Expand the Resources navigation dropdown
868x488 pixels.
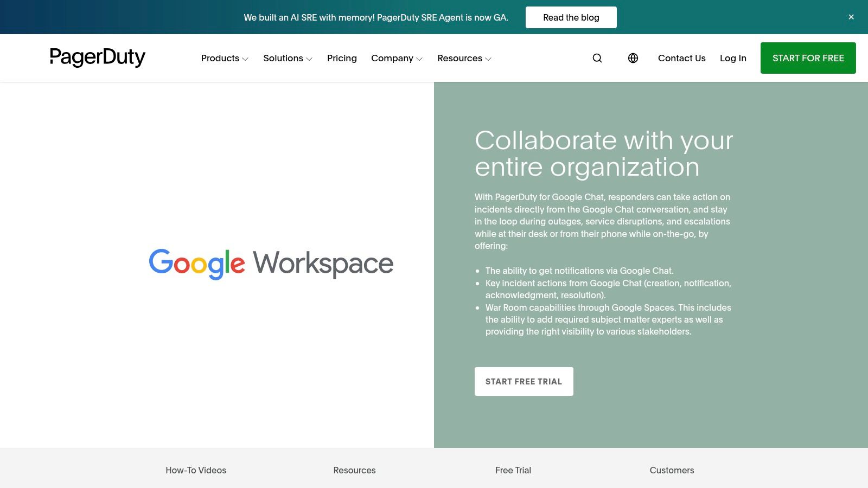[463, 58]
